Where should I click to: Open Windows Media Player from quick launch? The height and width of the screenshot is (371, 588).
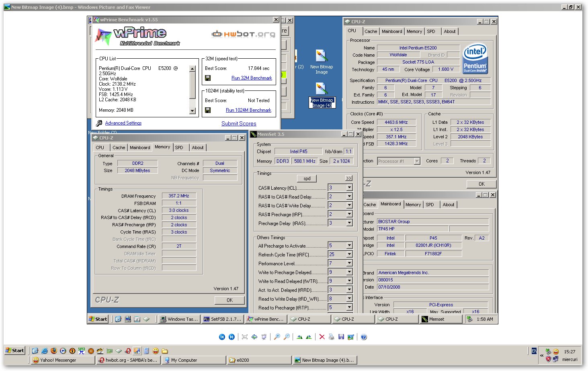(63, 351)
